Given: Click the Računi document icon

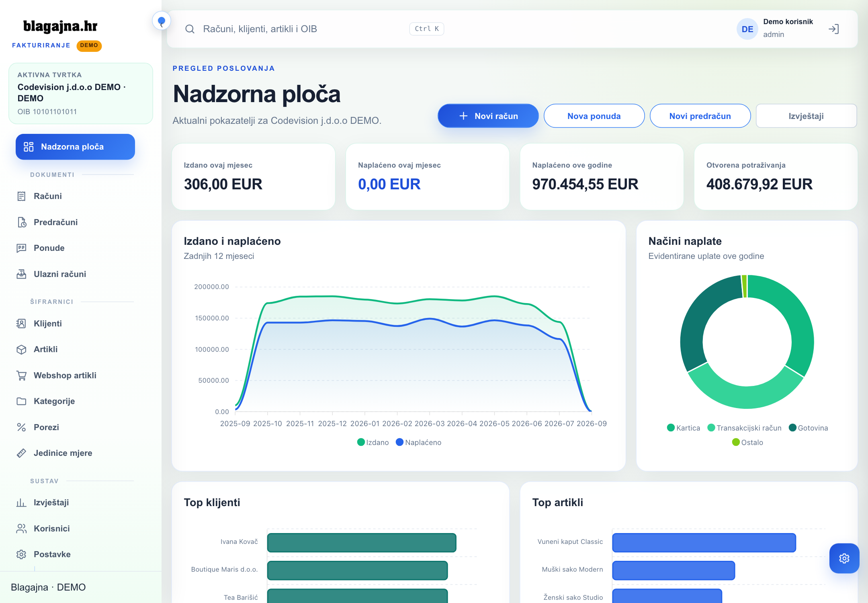Looking at the screenshot, I should tap(21, 196).
